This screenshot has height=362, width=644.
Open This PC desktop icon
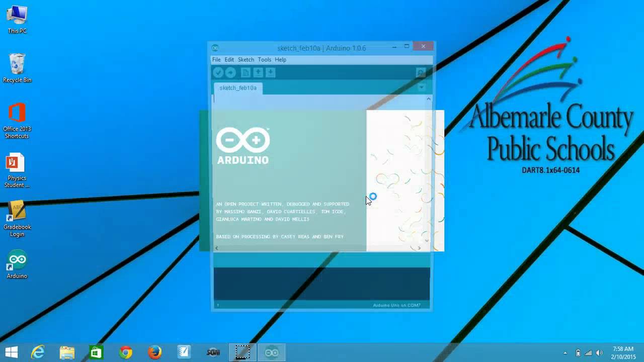click(17, 20)
